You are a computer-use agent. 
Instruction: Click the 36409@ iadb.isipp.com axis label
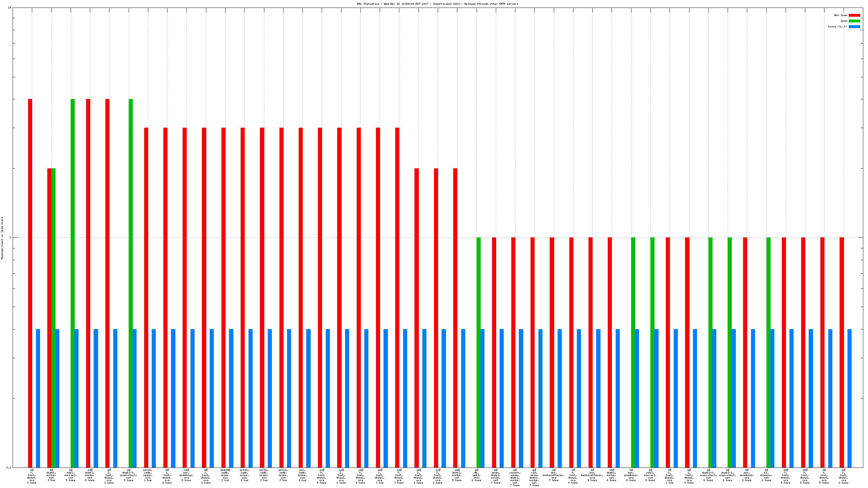pos(225,475)
